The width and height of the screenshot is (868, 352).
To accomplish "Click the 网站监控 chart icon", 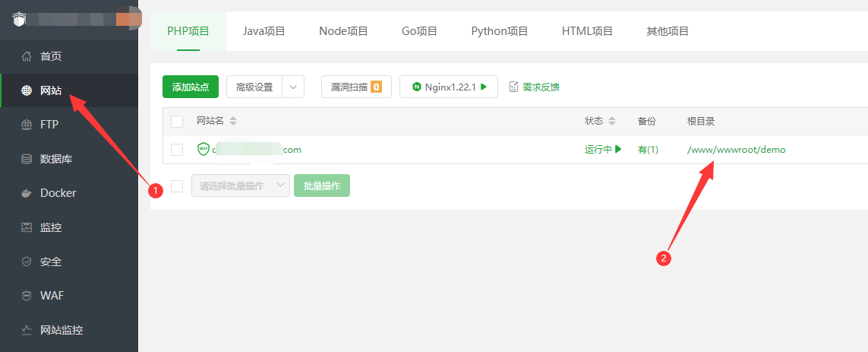I will tap(26, 331).
